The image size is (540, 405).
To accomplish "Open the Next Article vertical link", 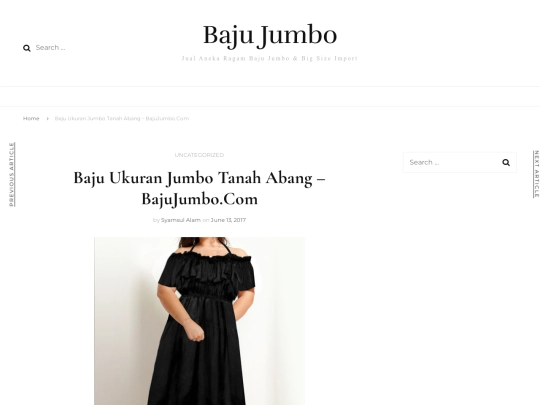I will [x=536, y=174].
